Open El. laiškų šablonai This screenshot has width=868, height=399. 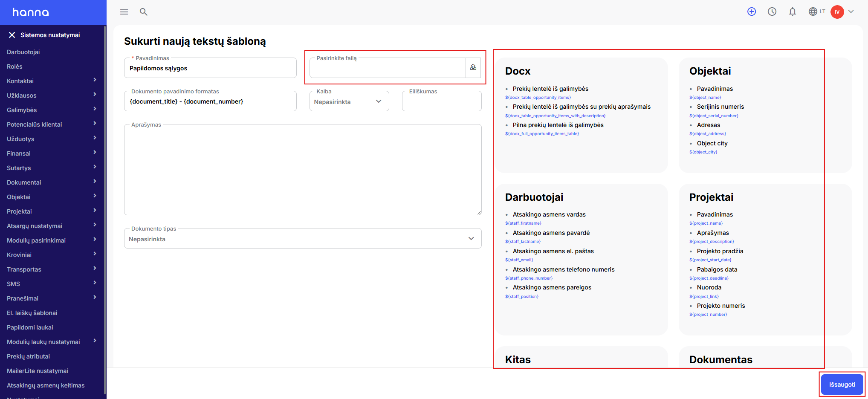pos(32,313)
